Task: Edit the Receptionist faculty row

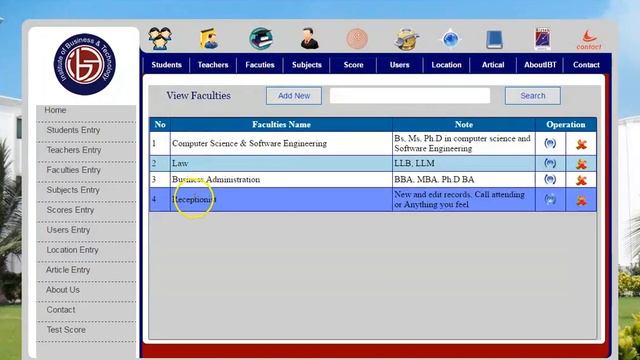Action: tap(550, 199)
